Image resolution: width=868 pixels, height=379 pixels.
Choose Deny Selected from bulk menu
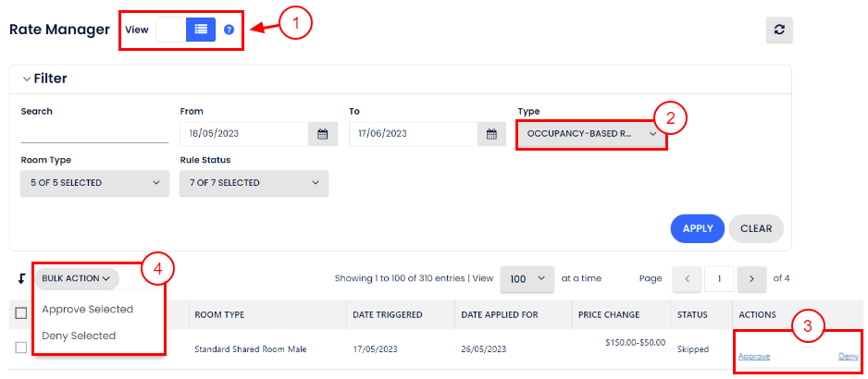[79, 336]
